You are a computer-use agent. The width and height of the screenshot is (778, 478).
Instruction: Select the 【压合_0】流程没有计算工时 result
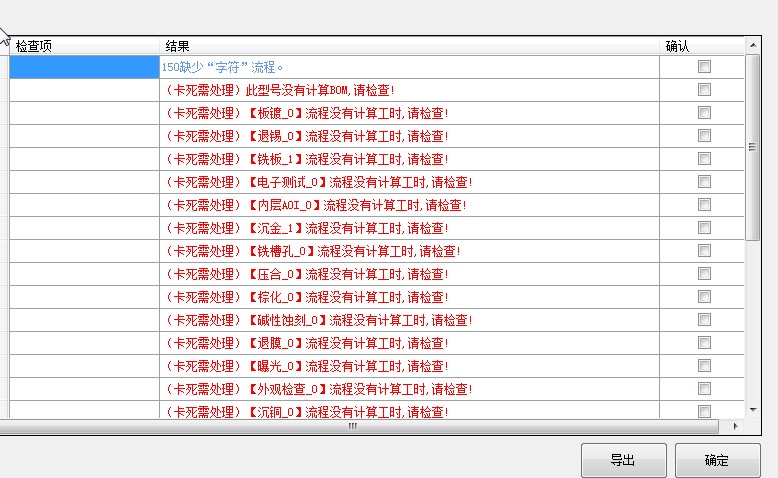pos(347,274)
